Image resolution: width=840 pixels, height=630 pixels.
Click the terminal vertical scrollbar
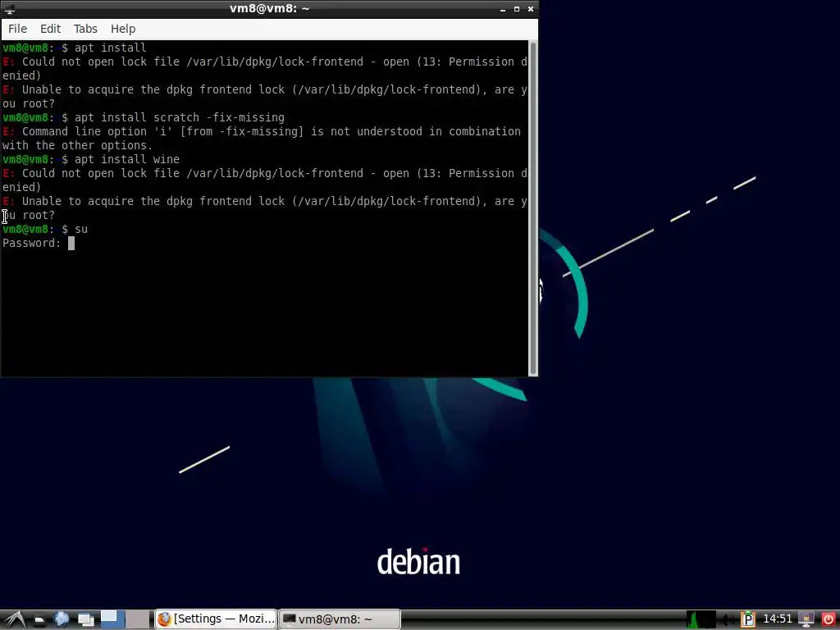pyautogui.click(x=532, y=208)
